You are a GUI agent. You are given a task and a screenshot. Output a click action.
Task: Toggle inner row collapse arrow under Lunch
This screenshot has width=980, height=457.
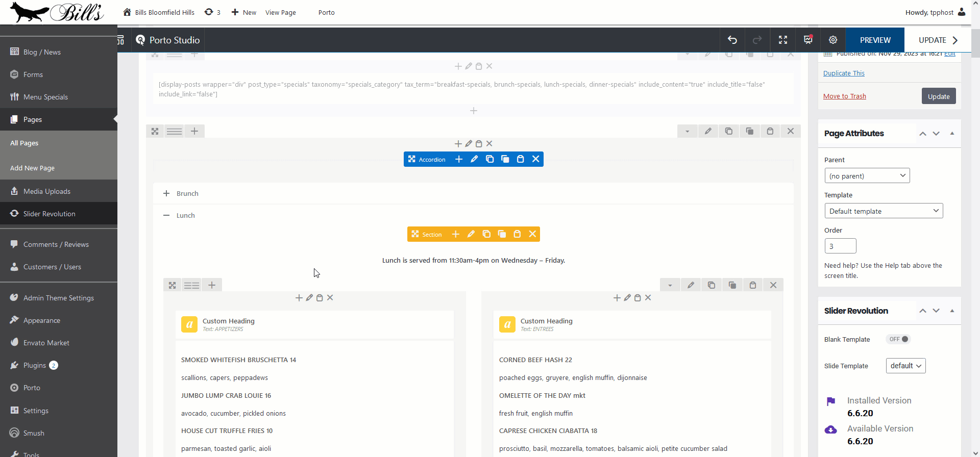(x=670, y=285)
